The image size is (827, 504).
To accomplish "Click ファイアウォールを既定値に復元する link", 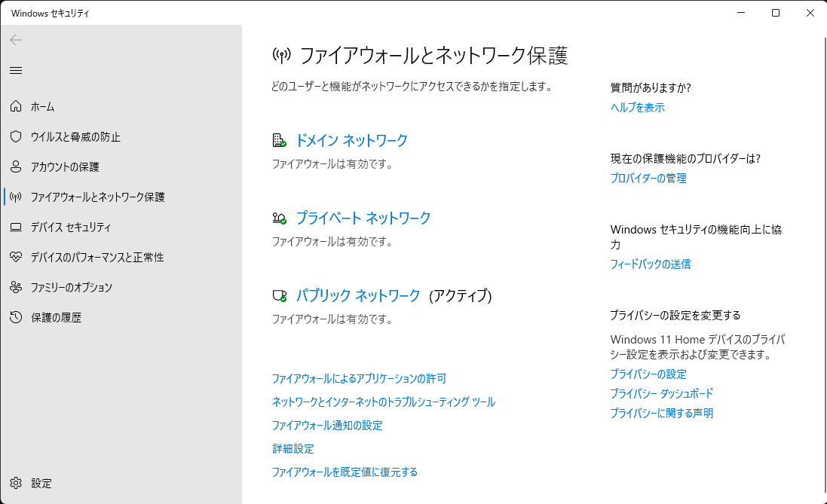I will click(x=345, y=472).
